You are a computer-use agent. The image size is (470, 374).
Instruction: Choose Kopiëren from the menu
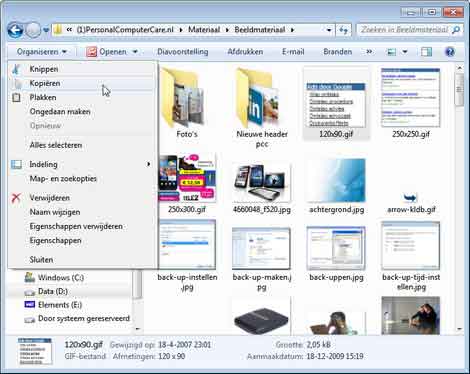[82, 83]
